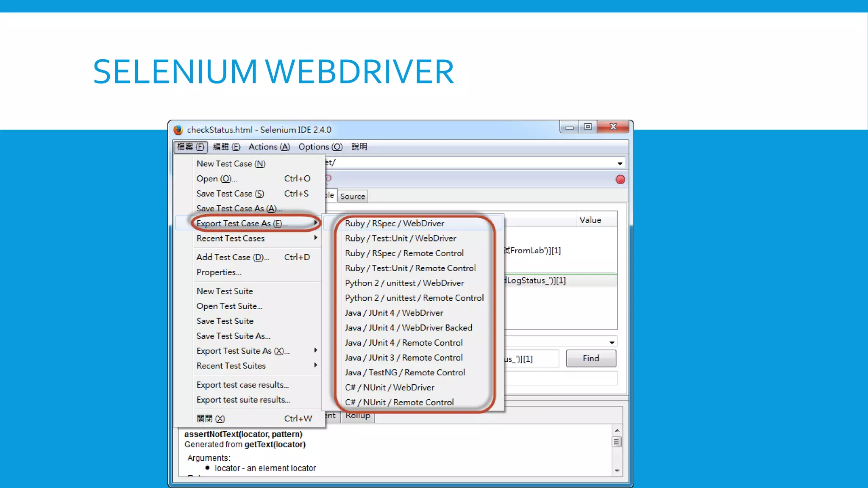The width and height of the screenshot is (868, 488).
Task: Minimize the Selenium IDE window
Action: (x=569, y=127)
